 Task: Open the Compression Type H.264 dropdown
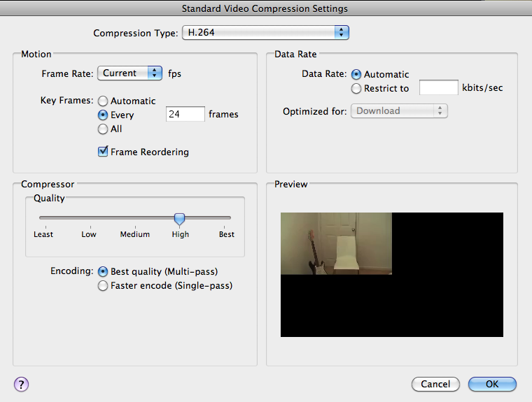tap(265, 33)
